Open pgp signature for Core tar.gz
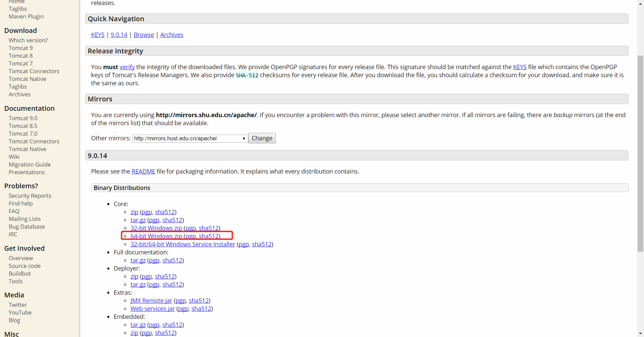 tap(154, 220)
